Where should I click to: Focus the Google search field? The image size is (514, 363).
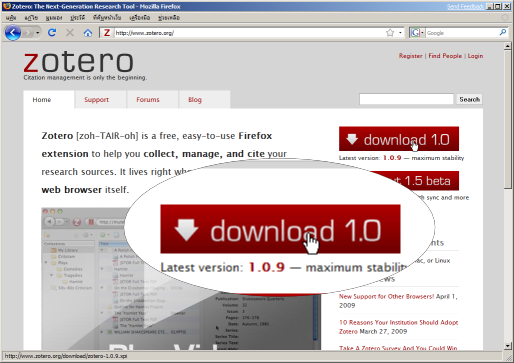click(x=462, y=33)
